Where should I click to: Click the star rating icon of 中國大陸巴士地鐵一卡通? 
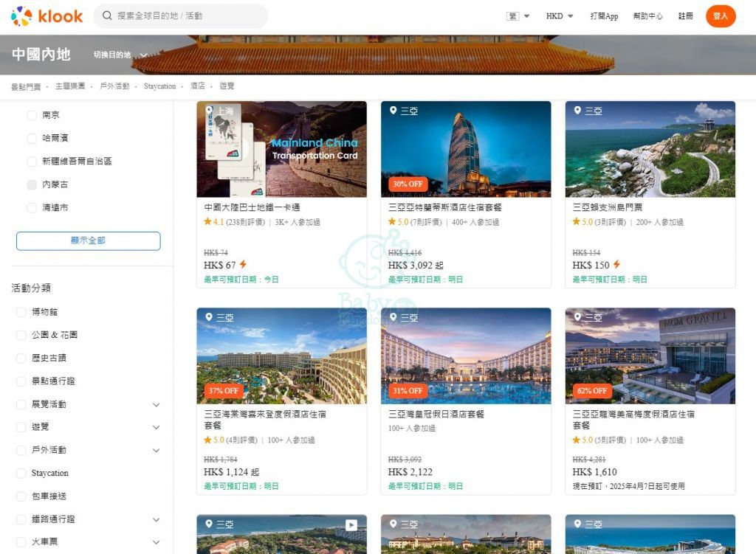tap(207, 221)
